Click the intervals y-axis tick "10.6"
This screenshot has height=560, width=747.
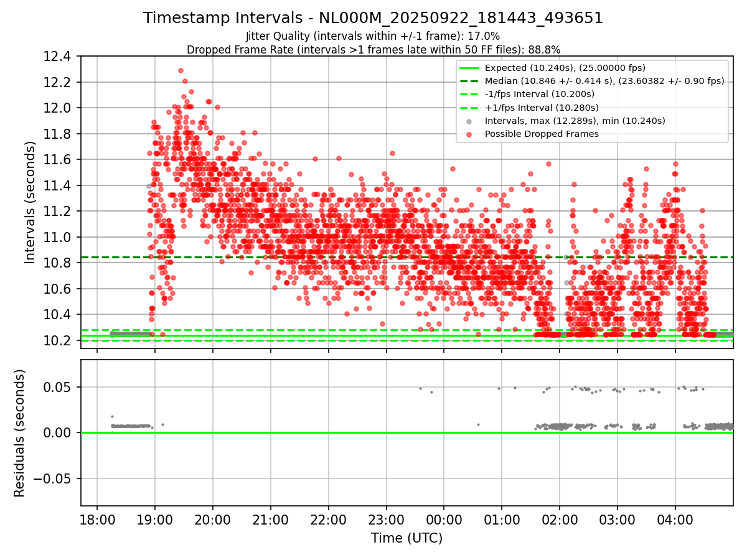(57, 289)
